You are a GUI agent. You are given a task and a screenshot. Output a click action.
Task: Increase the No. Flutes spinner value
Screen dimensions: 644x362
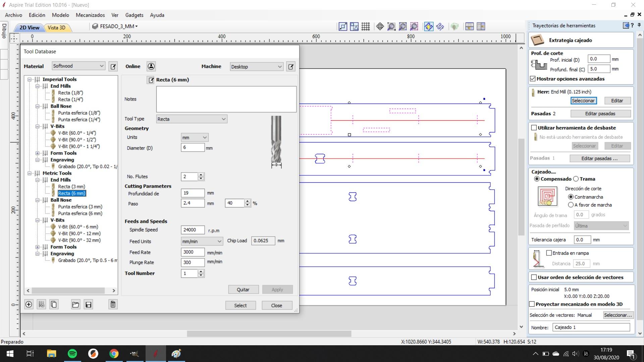click(201, 175)
